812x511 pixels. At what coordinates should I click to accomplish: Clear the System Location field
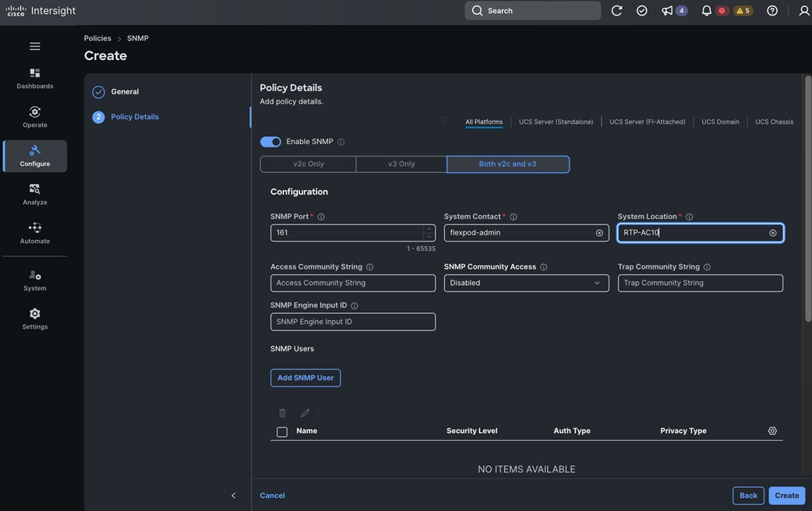[772, 233]
